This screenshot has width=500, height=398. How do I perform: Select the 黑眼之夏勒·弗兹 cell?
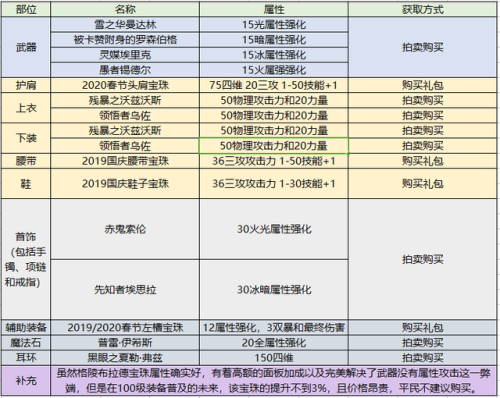tap(125, 358)
